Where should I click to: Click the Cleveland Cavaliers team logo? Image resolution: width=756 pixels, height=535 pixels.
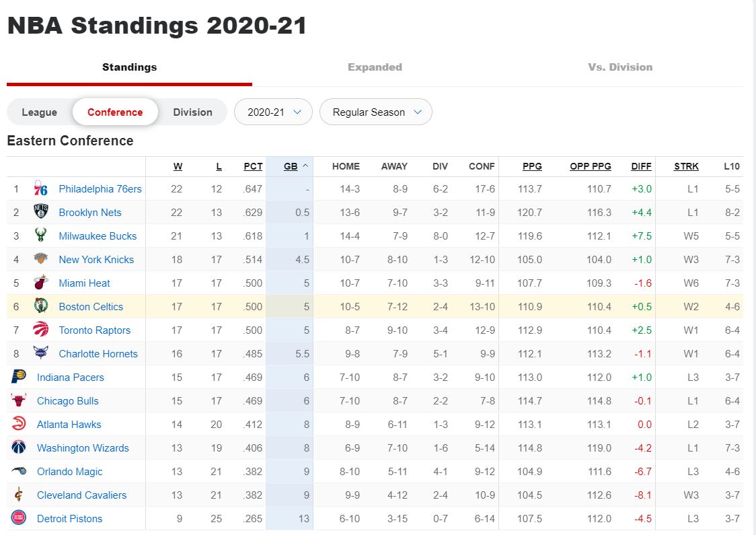pyautogui.click(x=19, y=495)
